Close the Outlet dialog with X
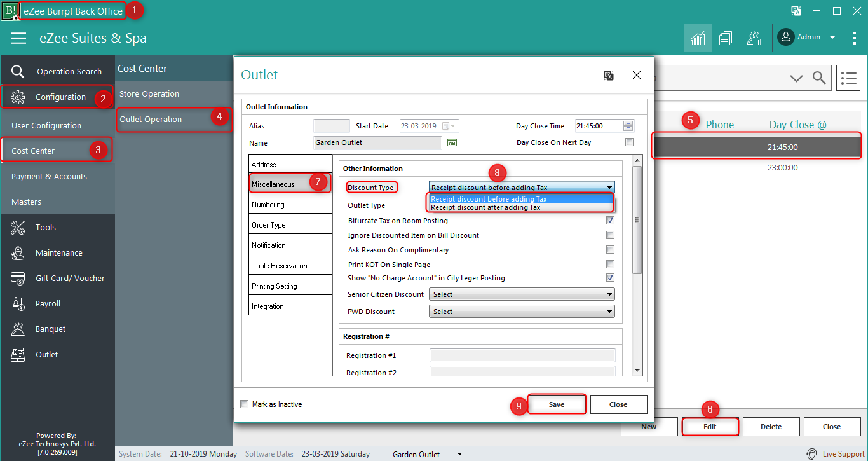The image size is (868, 461). (x=637, y=75)
